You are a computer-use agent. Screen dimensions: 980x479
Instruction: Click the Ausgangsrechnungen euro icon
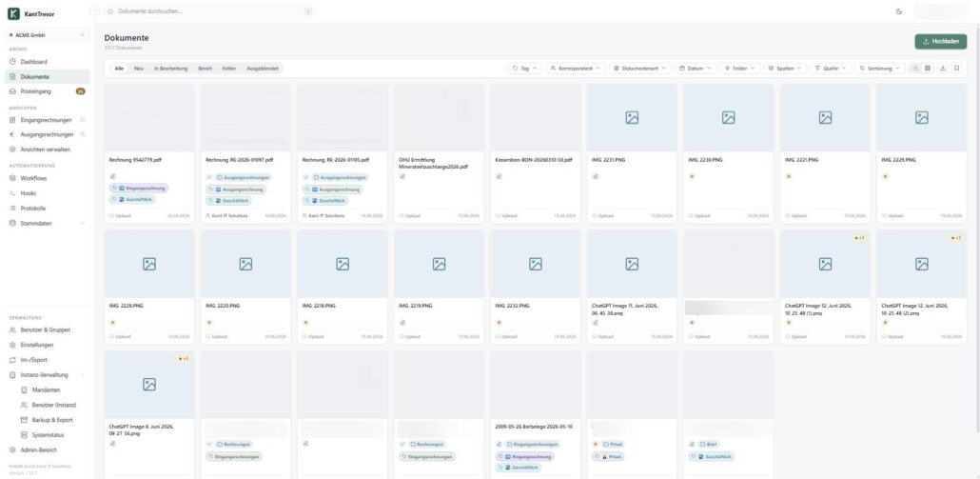[12, 134]
